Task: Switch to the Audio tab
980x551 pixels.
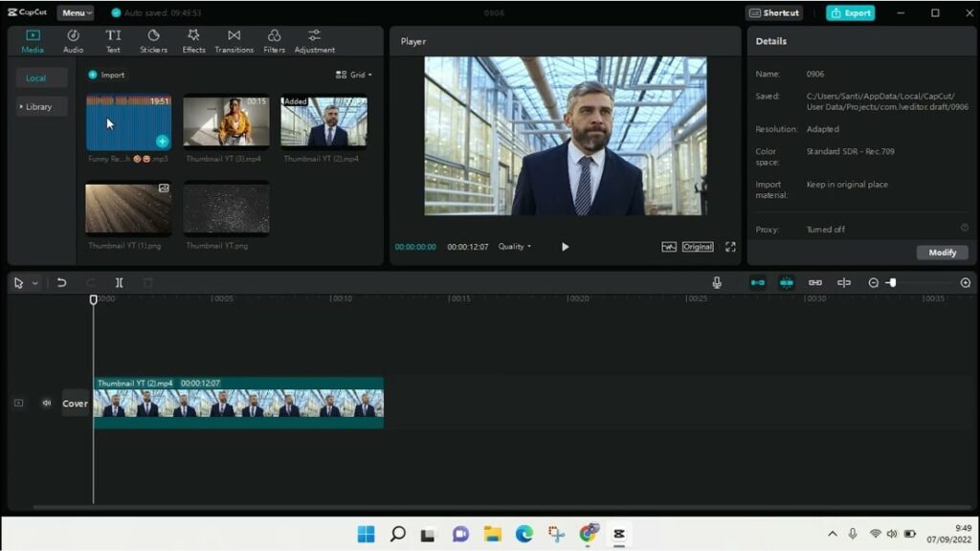Action: point(73,41)
